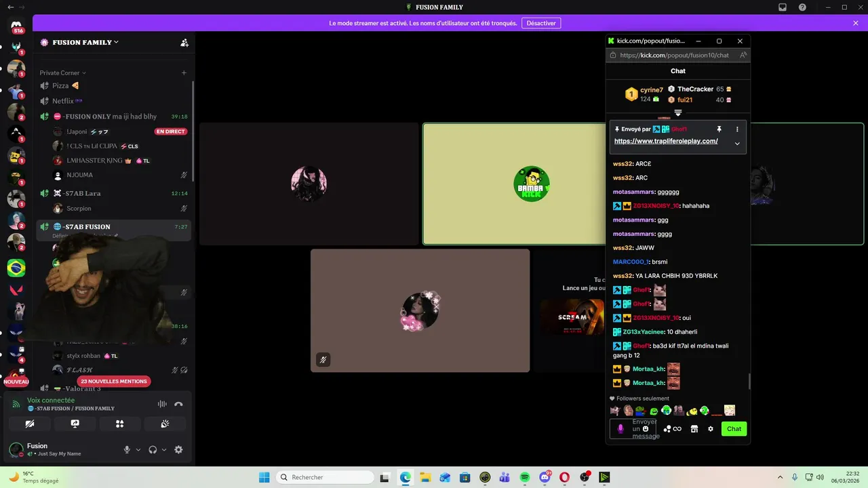
Task: Mute the Discord microphone
Action: (127, 449)
